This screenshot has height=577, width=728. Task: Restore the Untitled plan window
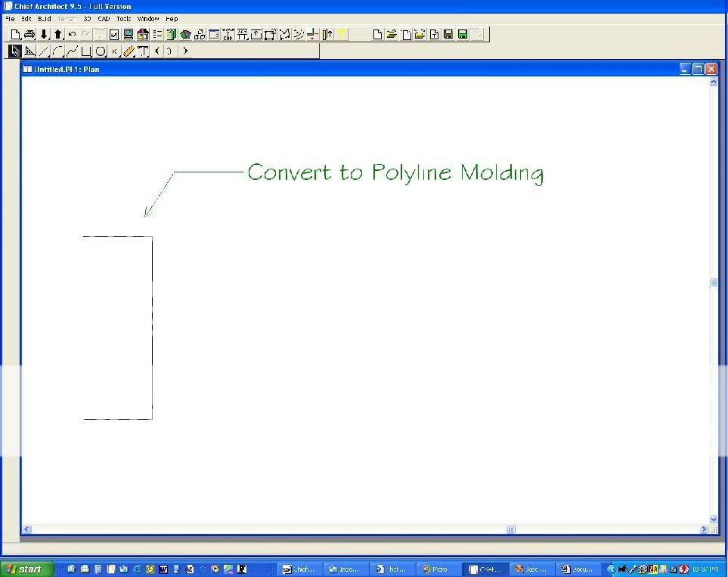(x=698, y=69)
